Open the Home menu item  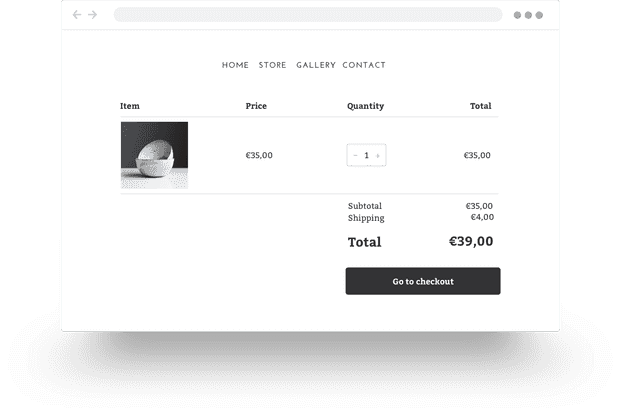tap(235, 66)
